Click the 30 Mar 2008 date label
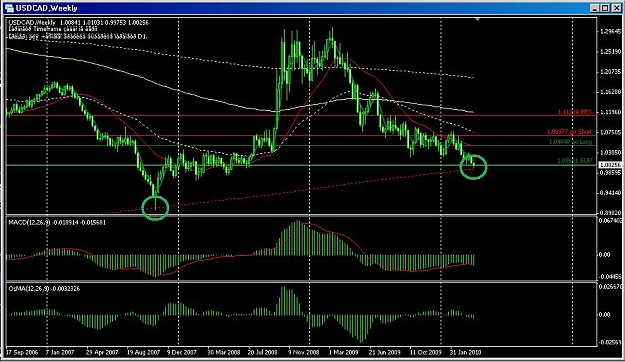 (224, 353)
